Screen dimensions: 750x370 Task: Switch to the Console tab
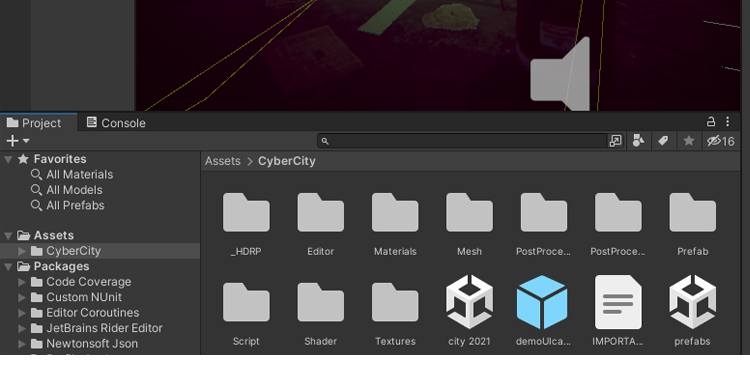point(116,123)
